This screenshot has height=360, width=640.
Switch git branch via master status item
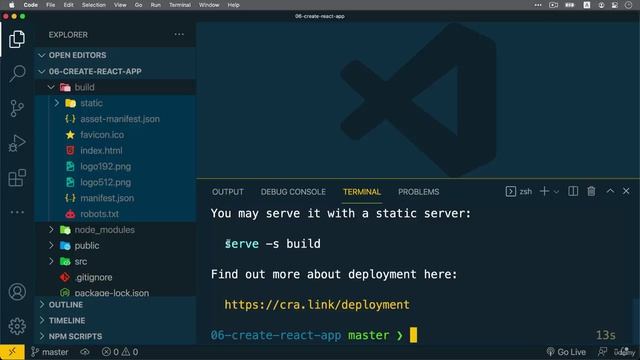click(50, 352)
